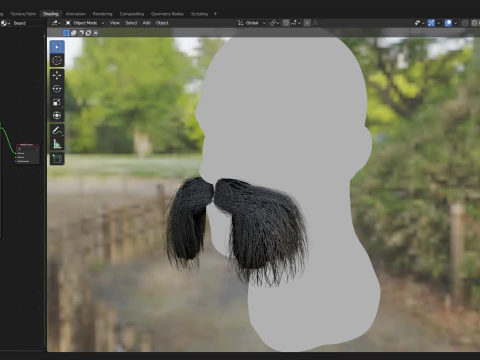Activate the Scale tool

pyautogui.click(x=57, y=102)
